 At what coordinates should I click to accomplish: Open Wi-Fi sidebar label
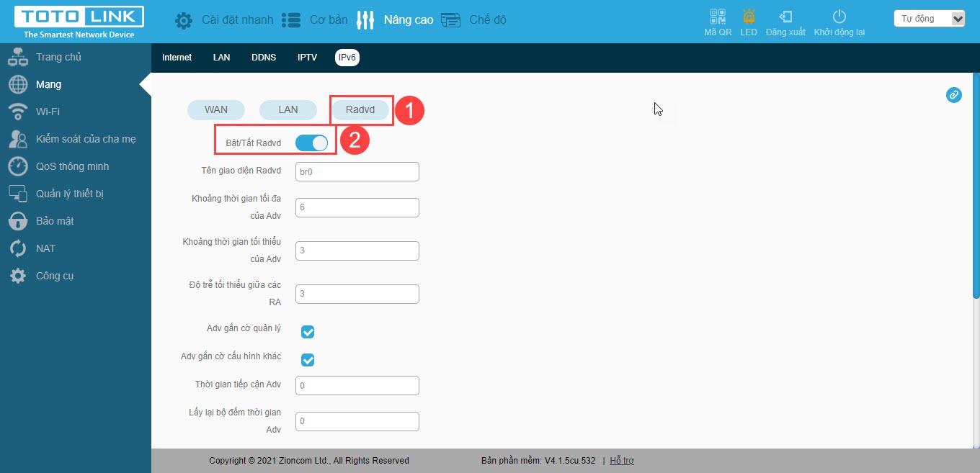48,112
